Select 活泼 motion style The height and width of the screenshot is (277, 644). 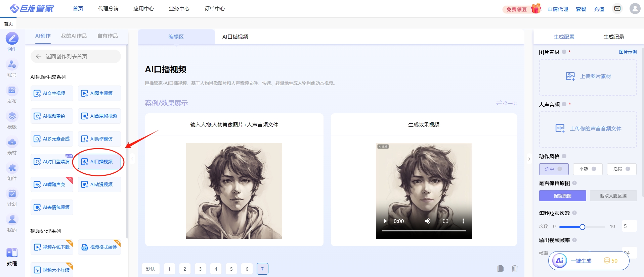coord(621,169)
